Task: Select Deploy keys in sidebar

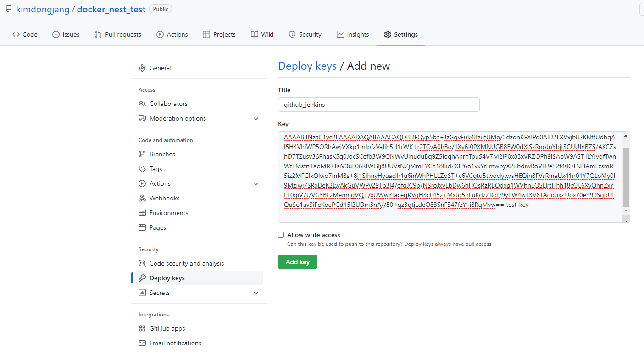Action: [199, 278]
